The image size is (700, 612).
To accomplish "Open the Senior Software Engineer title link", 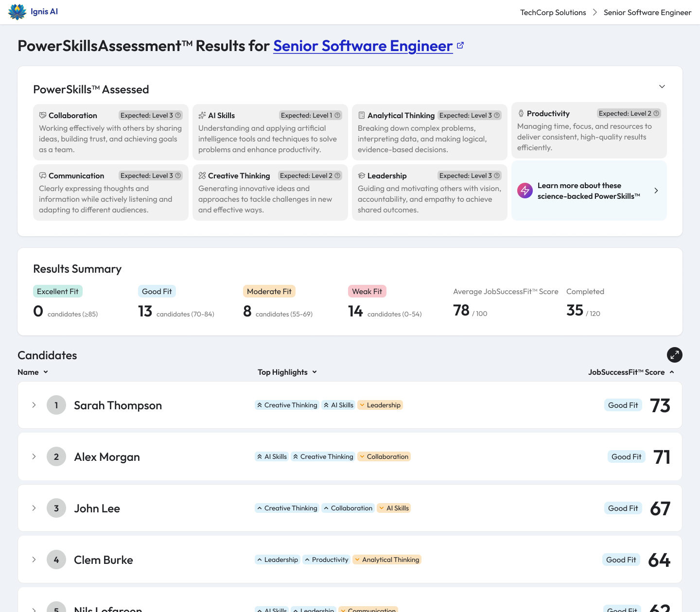I will [x=363, y=46].
